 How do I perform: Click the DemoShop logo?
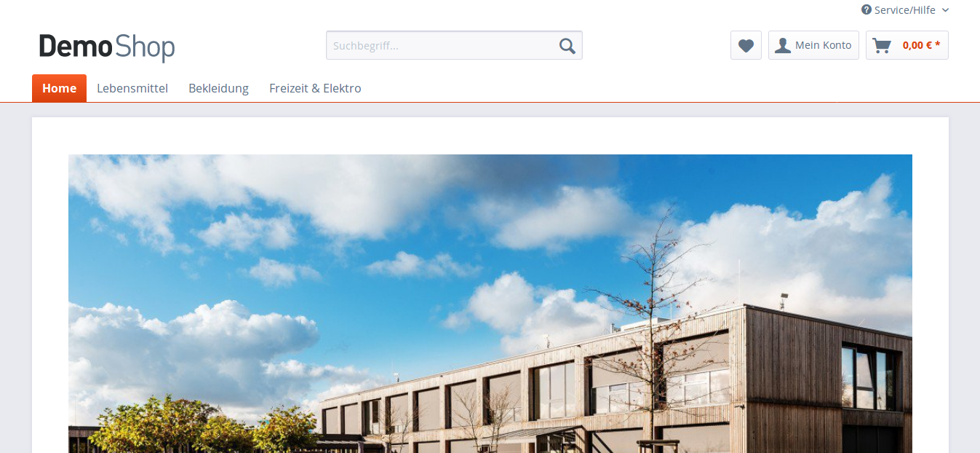(x=107, y=47)
